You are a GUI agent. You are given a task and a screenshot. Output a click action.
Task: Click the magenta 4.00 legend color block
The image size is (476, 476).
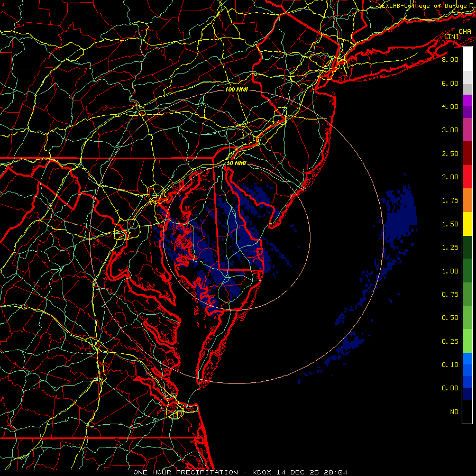(467, 100)
